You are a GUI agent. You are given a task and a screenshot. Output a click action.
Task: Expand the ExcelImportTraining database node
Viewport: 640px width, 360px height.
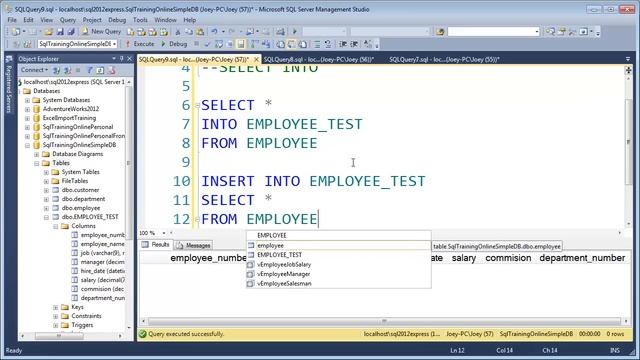coord(27,118)
